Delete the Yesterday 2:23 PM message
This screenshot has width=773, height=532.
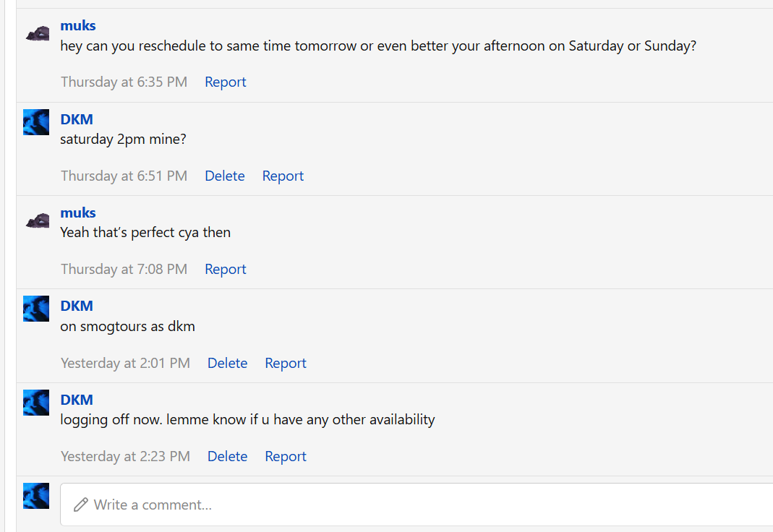pyautogui.click(x=227, y=456)
